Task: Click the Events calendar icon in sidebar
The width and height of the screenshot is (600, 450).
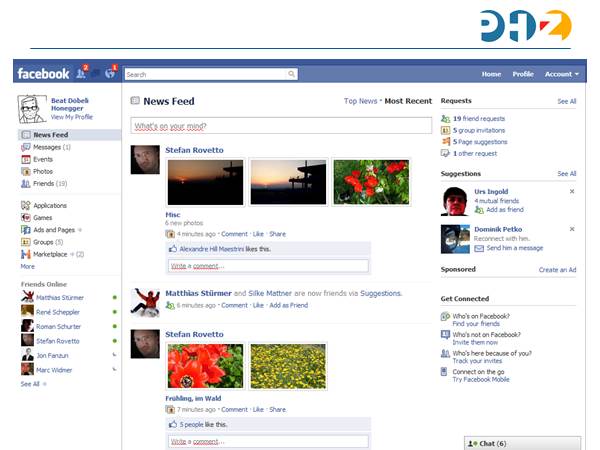Action: click(x=26, y=159)
